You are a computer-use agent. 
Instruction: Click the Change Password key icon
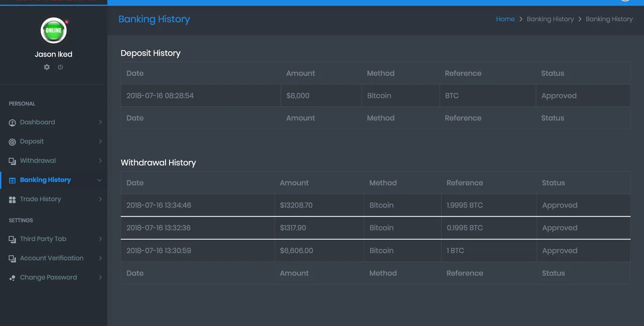[13, 278]
